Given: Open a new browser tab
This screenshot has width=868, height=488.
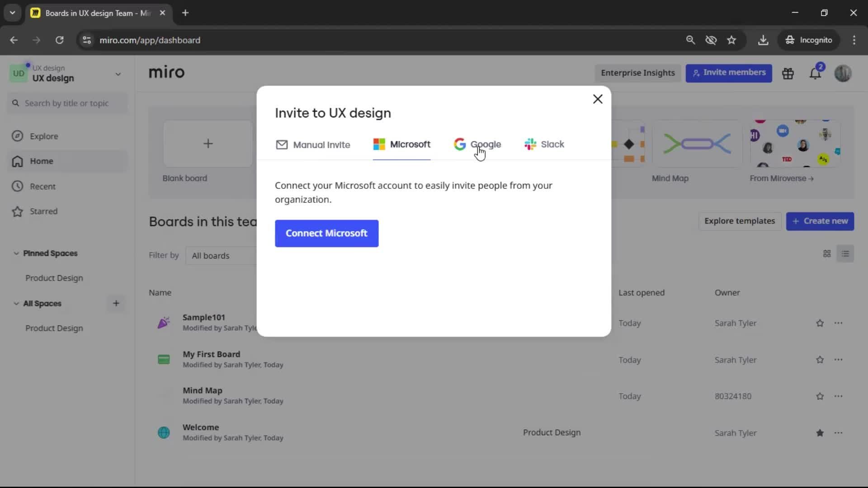Looking at the screenshot, I should [185, 13].
